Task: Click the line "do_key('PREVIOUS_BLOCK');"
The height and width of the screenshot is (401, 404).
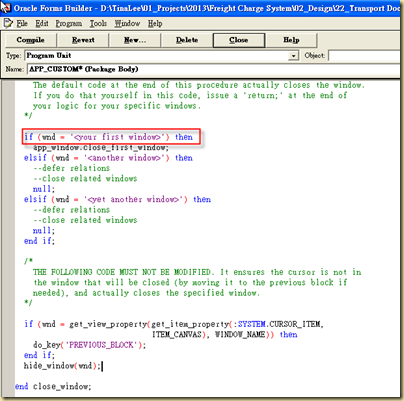Action: 89,345
